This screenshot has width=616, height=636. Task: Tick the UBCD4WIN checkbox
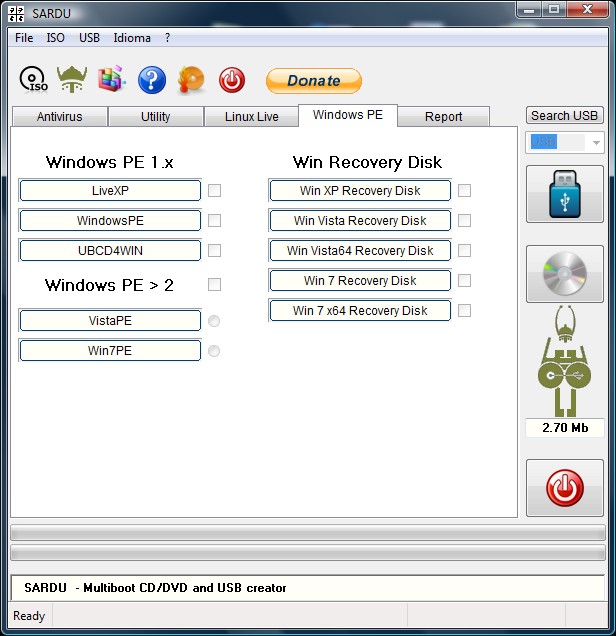[x=215, y=250]
